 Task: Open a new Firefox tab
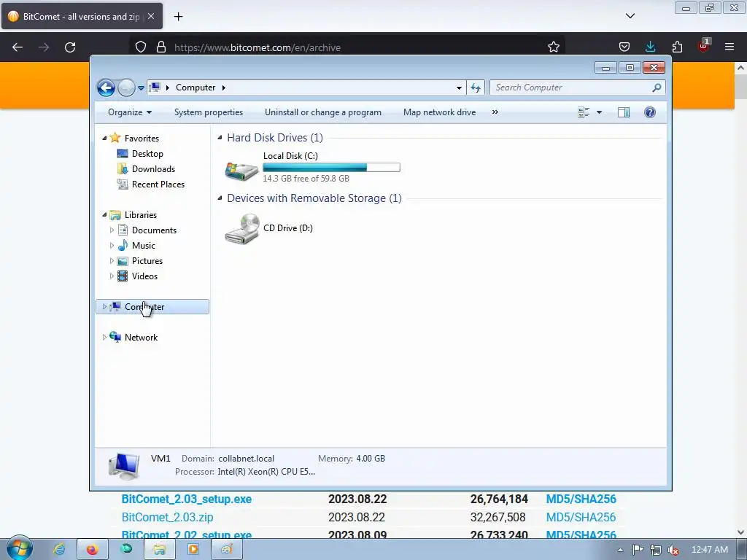click(178, 17)
